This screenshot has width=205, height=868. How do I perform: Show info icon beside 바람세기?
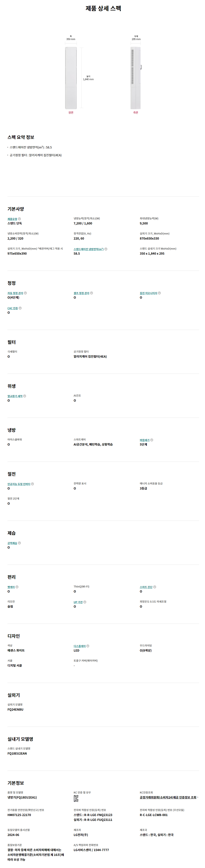[152, 440]
